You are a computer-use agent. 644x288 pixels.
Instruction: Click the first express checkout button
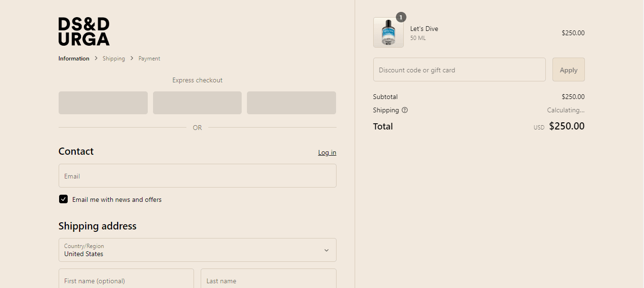[x=103, y=103]
